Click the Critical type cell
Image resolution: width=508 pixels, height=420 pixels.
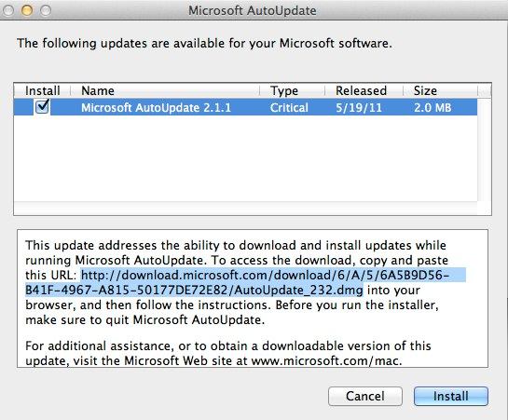289,107
